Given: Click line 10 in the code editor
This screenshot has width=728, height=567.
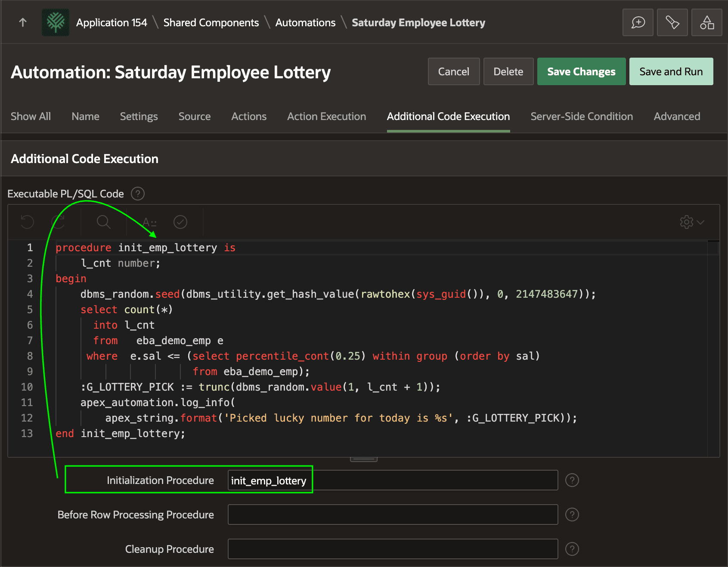Looking at the screenshot, I should pyautogui.click(x=260, y=387).
